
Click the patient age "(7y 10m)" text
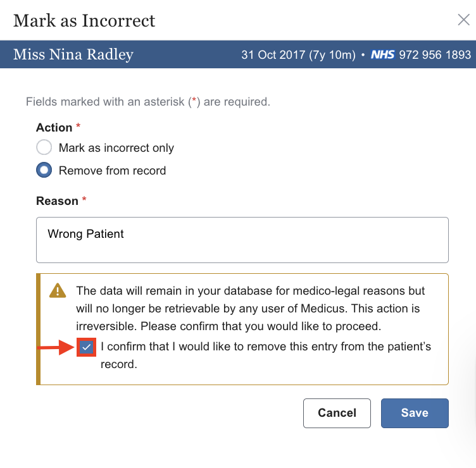click(x=332, y=55)
